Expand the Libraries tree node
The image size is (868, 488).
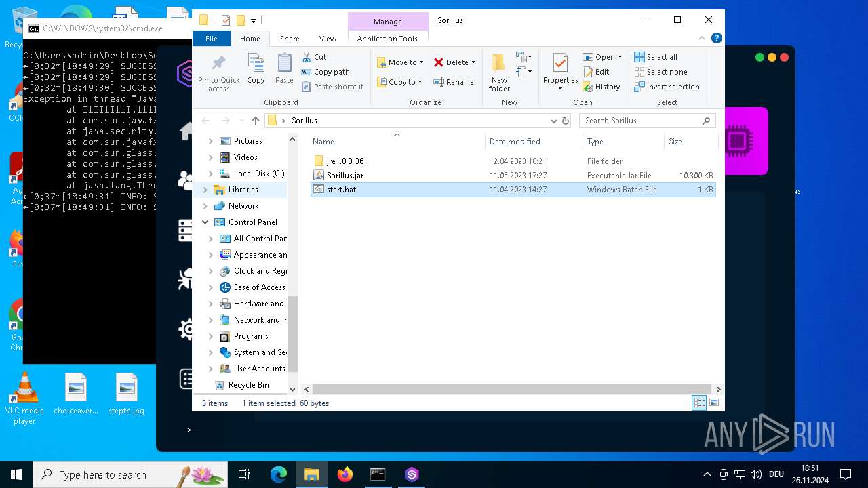205,190
